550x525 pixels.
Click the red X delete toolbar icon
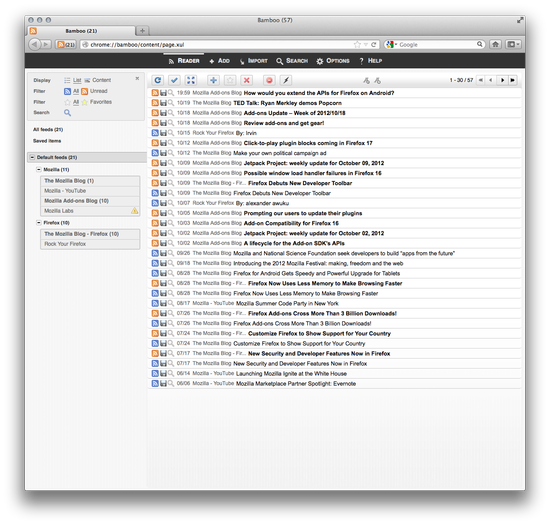[x=247, y=80]
